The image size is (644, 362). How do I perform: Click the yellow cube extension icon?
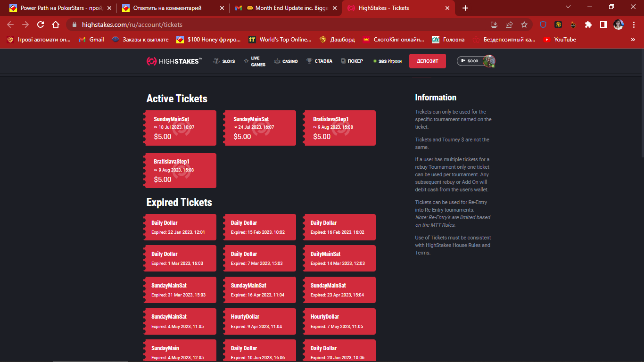click(x=558, y=25)
